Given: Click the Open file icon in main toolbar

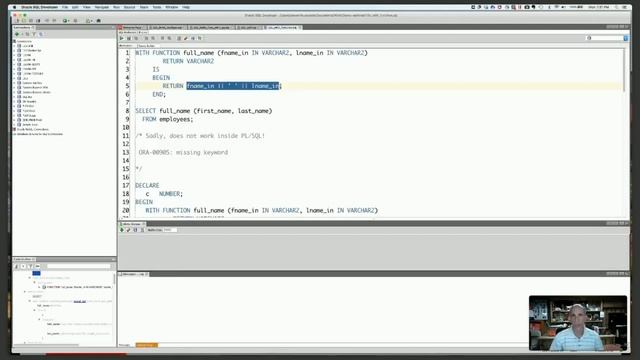Looking at the screenshot, I should (x=24, y=20).
